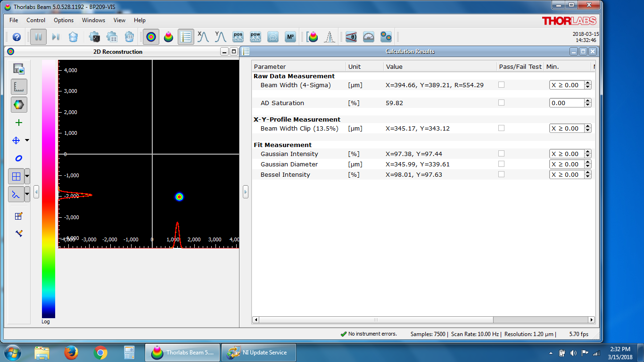
Task: Open the device settings gear icon
Action: click(x=94, y=37)
